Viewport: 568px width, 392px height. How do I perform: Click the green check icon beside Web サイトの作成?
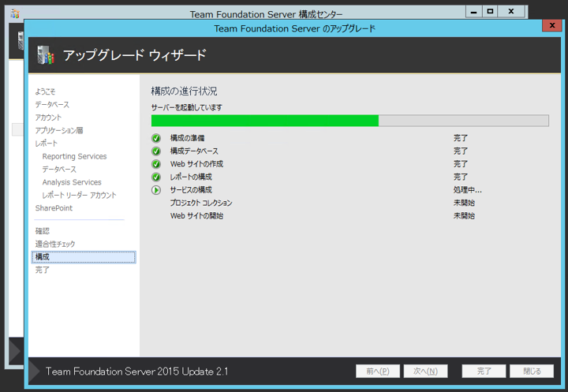[156, 164]
